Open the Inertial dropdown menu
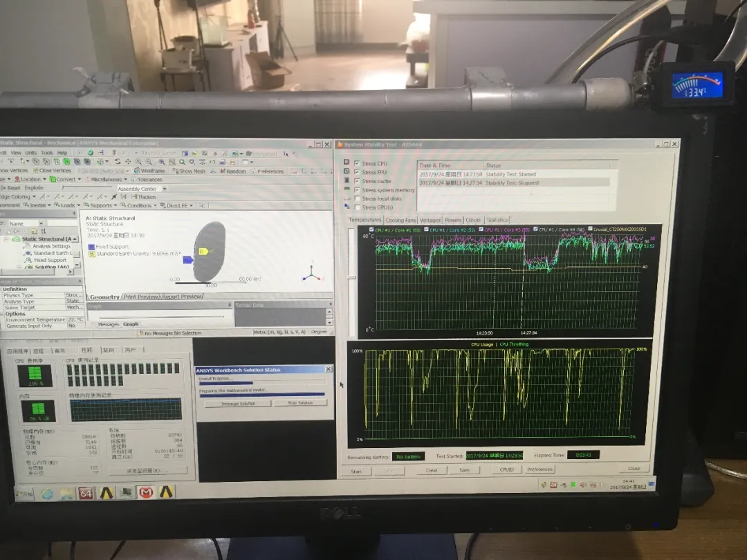Viewport: 747px width, 560px height. pos(38,205)
